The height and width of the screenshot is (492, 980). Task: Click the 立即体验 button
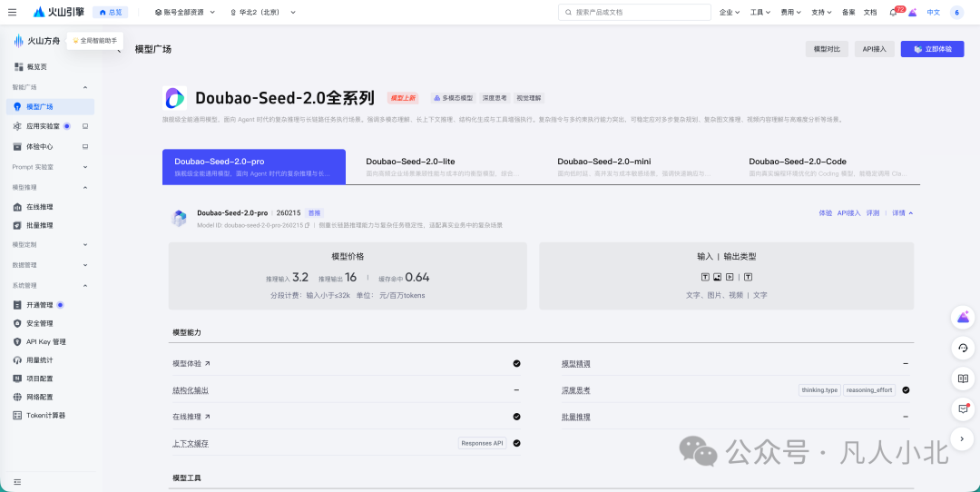click(932, 49)
